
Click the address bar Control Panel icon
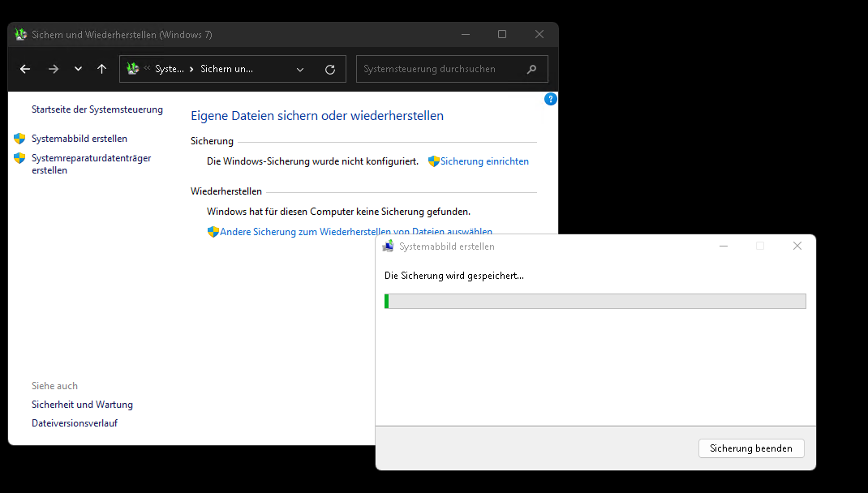pyautogui.click(x=133, y=69)
